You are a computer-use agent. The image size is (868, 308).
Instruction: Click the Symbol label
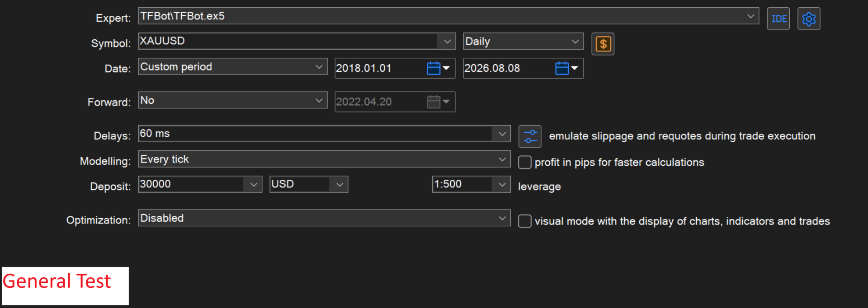point(111,43)
